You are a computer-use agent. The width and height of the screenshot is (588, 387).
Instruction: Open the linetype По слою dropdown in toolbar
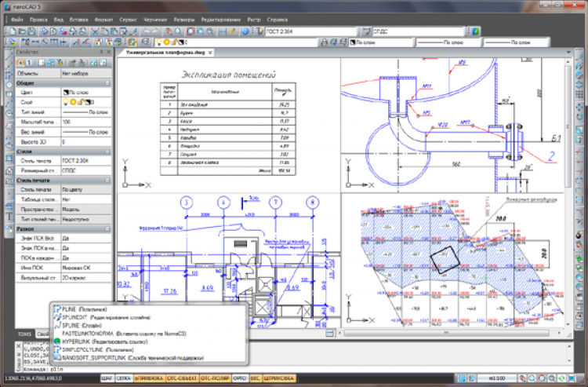point(449,42)
